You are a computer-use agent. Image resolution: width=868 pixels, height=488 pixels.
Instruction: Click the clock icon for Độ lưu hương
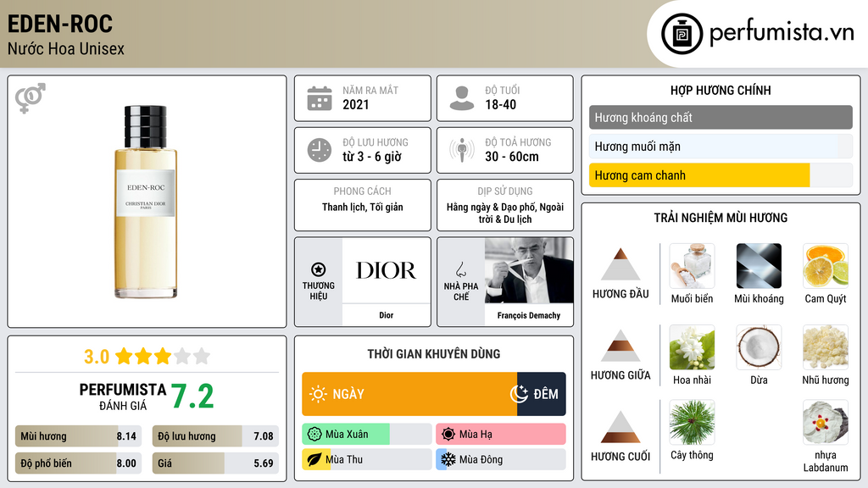(x=320, y=150)
